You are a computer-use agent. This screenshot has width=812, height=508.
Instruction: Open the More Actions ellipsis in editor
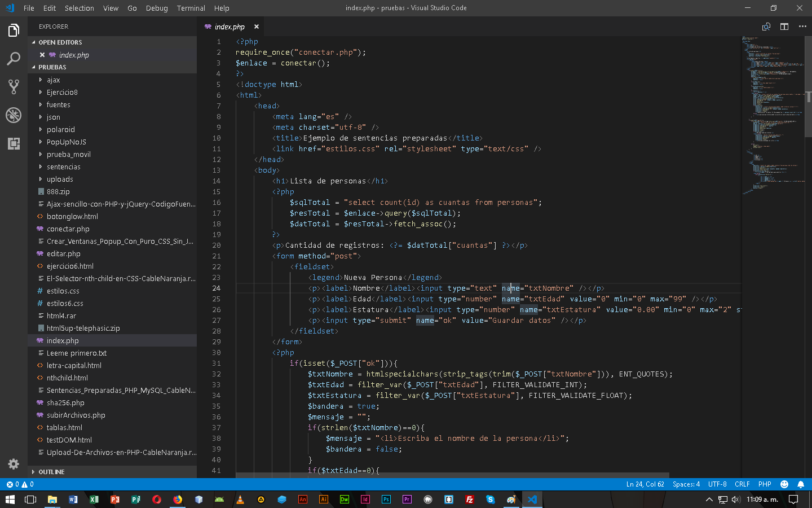click(x=802, y=27)
